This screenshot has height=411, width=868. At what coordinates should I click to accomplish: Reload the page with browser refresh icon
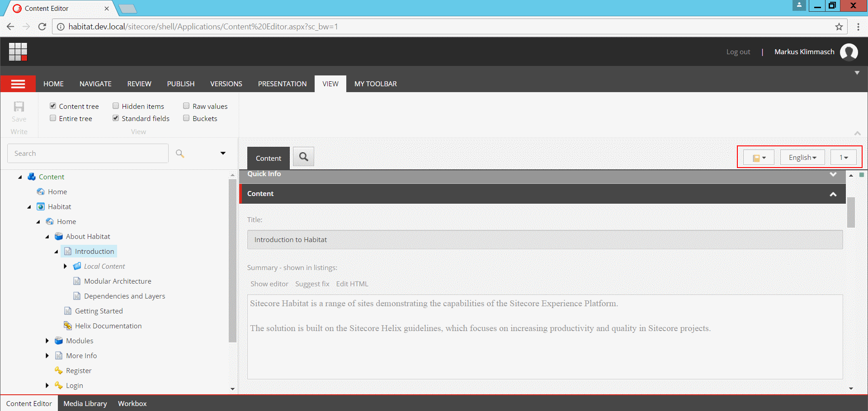42,27
